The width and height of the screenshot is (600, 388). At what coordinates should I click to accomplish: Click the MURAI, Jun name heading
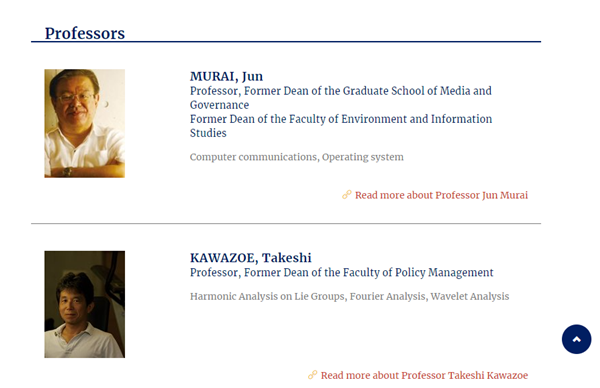(x=227, y=76)
